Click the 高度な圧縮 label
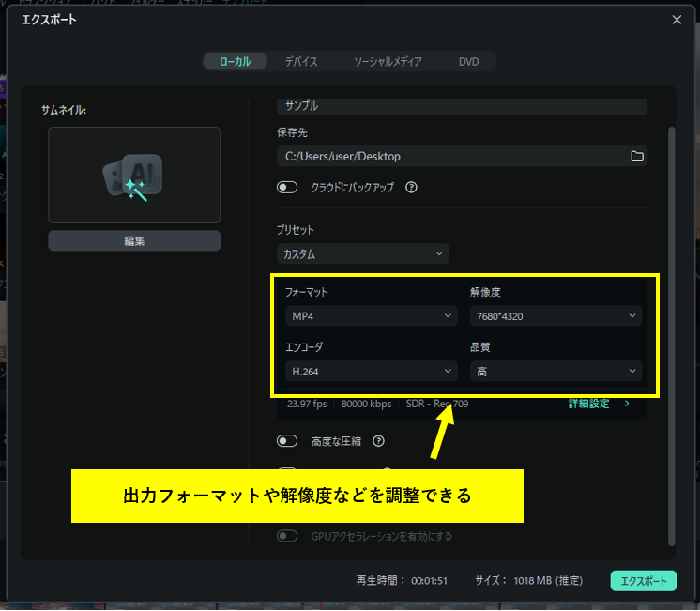Image resolution: width=700 pixels, height=611 pixels. (x=336, y=441)
